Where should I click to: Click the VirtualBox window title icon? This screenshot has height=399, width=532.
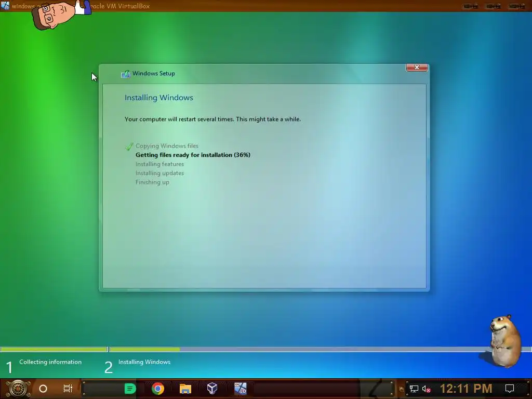coord(5,6)
